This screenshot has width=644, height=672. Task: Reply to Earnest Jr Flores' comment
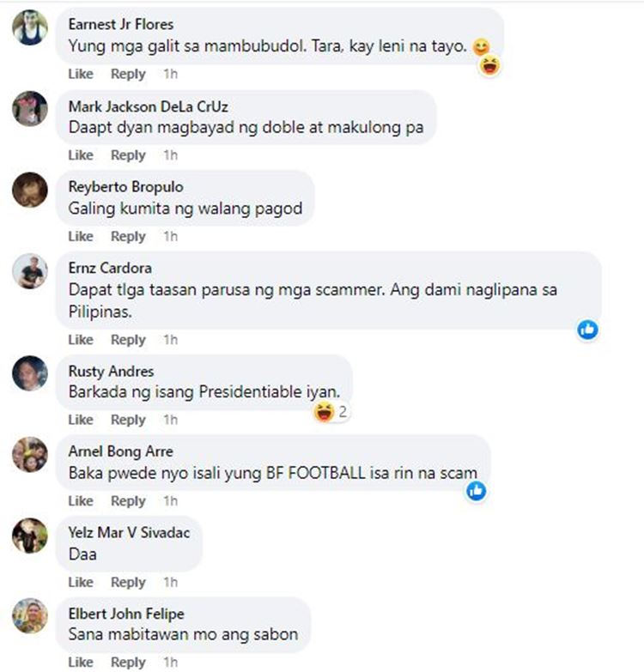[x=128, y=74]
